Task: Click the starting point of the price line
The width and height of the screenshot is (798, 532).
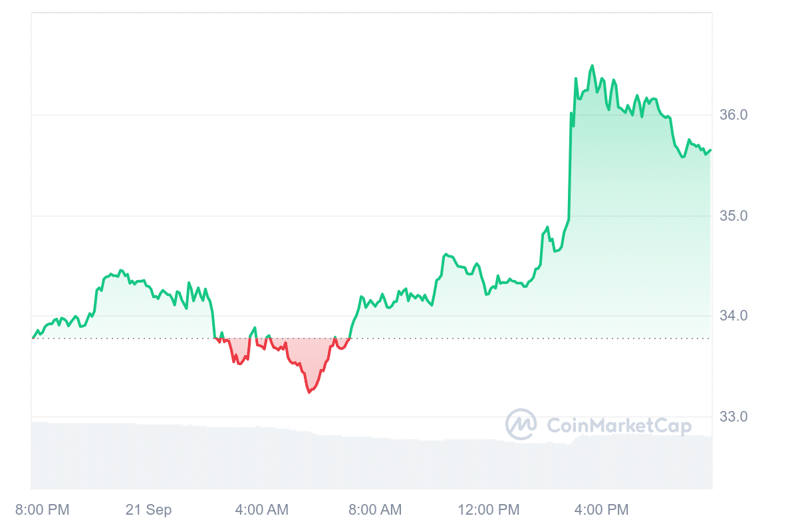Action: 32,338
